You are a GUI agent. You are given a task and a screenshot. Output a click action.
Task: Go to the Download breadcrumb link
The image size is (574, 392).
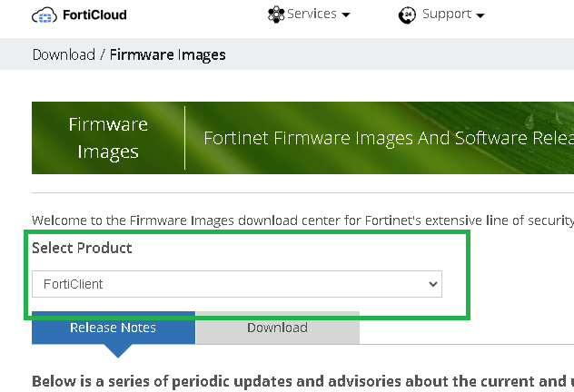click(x=64, y=54)
